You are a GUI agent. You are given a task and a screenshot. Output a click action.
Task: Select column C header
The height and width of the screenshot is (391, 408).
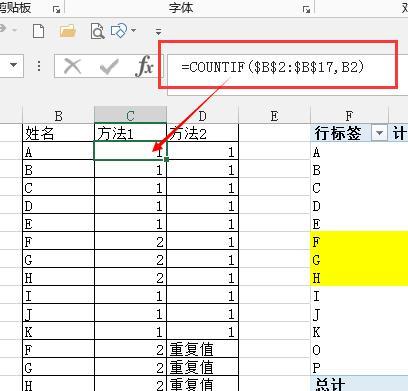pos(130,116)
